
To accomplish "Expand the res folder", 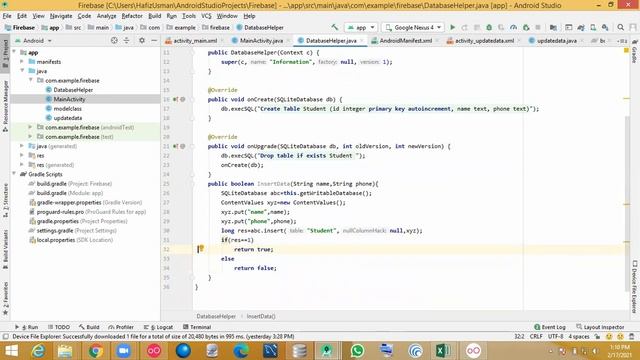I will tap(22, 156).
